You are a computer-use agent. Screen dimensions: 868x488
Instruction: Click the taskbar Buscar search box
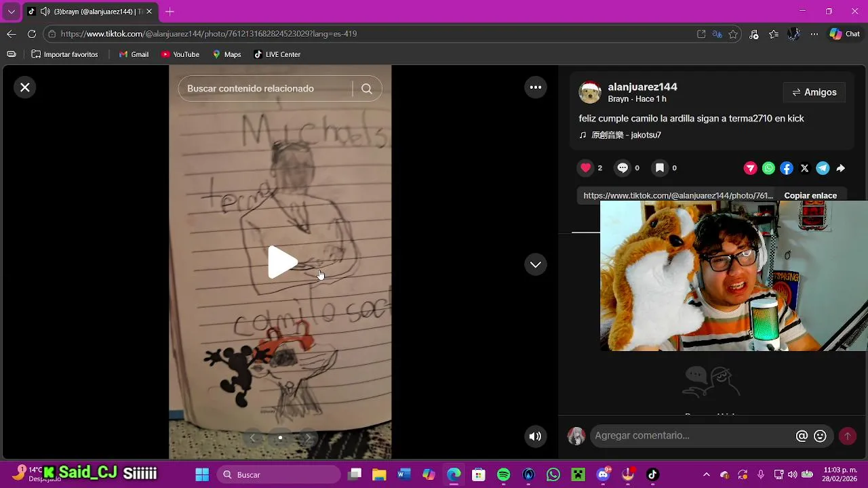point(279,474)
